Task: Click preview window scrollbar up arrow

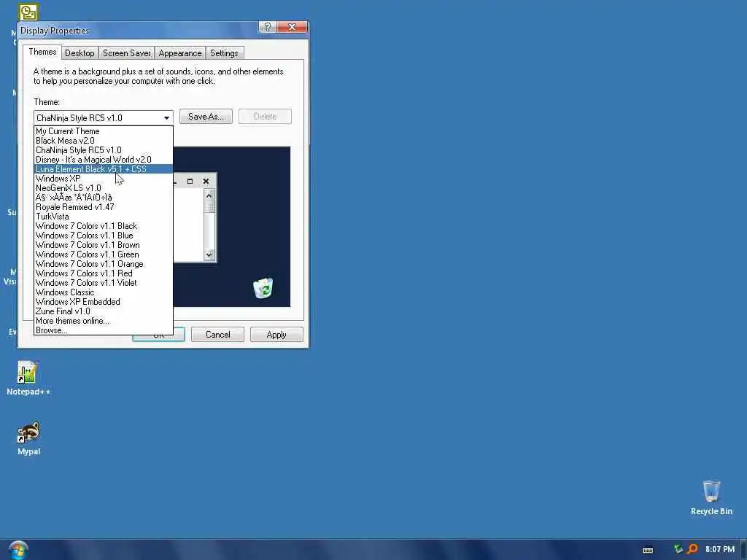Action: tap(209, 195)
